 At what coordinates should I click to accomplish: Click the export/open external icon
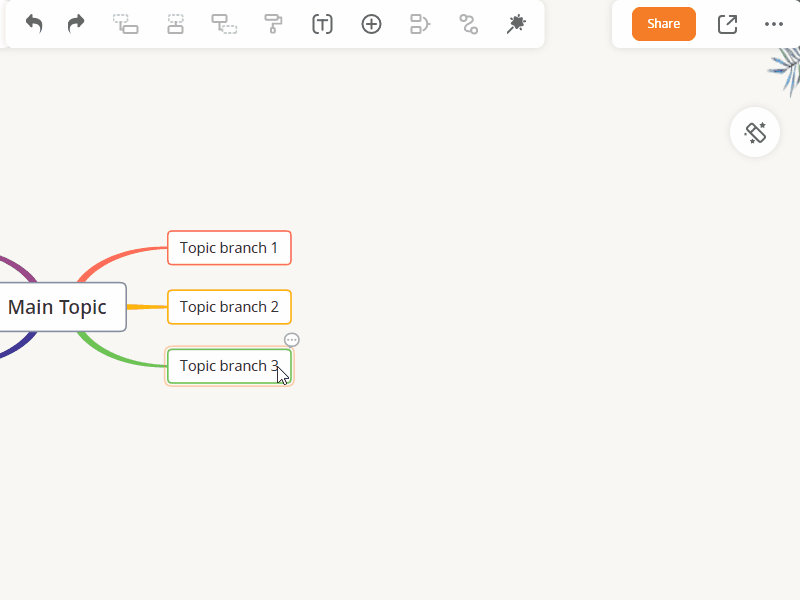(727, 24)
